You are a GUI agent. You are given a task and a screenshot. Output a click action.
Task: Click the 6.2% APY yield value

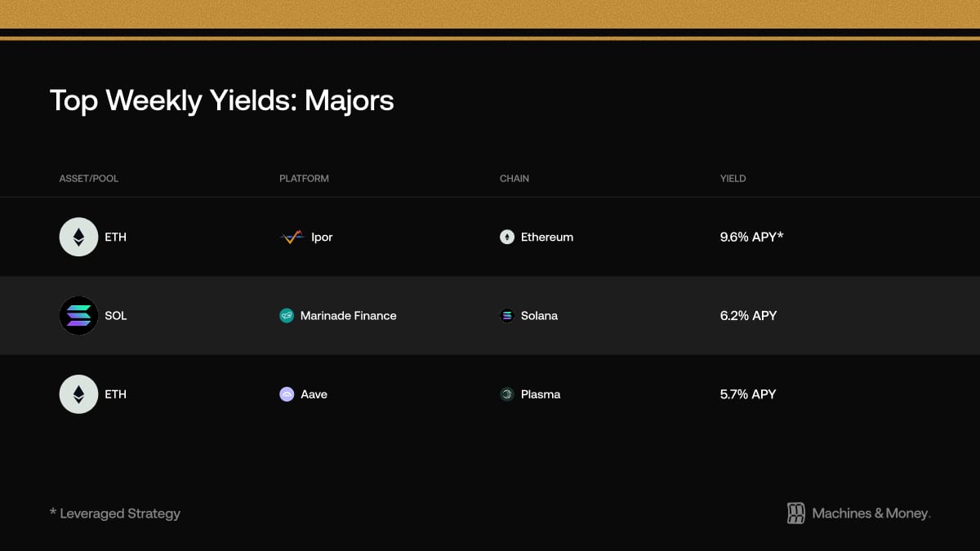[748, 315]
